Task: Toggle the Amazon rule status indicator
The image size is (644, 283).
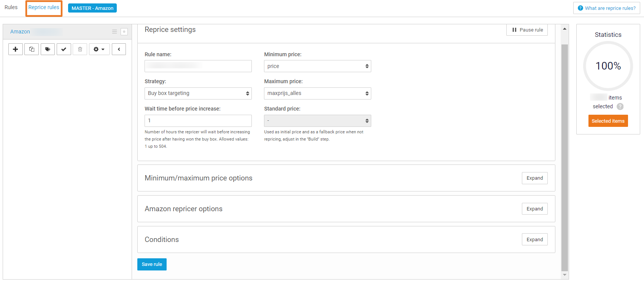Action: [x=124, y=32]
